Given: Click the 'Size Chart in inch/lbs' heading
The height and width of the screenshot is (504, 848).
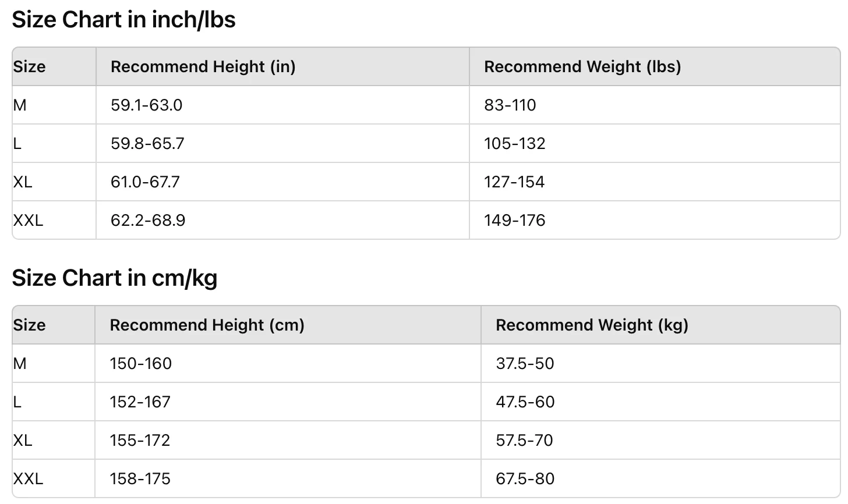Looking at the screenshot, I should click(123, 20).
